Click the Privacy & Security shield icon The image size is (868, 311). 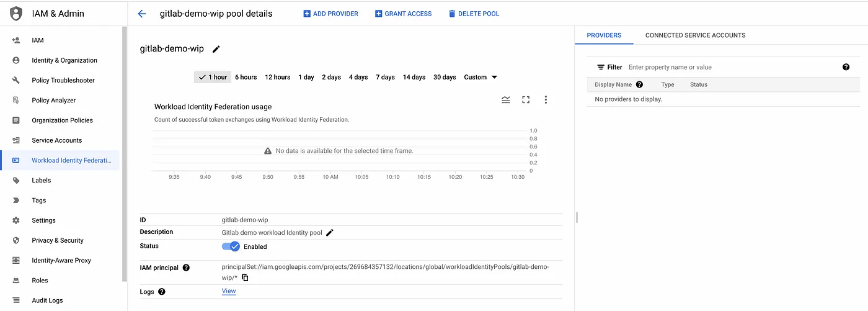tap(16, 240)
